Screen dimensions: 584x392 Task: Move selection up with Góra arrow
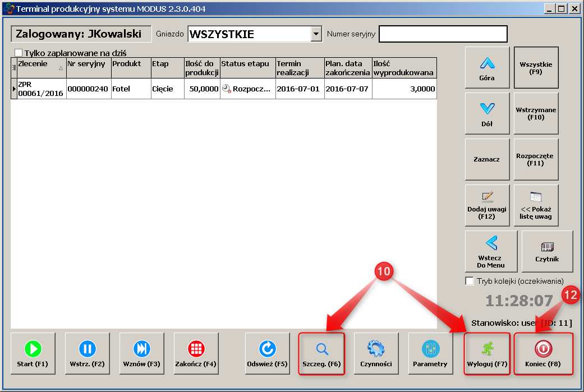[x=487, y=67]
